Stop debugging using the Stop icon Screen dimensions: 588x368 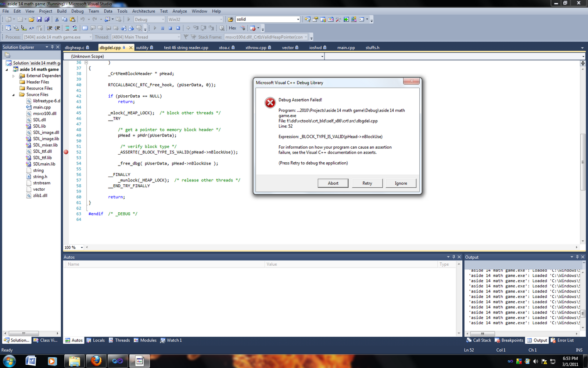(x=171, y=28)
